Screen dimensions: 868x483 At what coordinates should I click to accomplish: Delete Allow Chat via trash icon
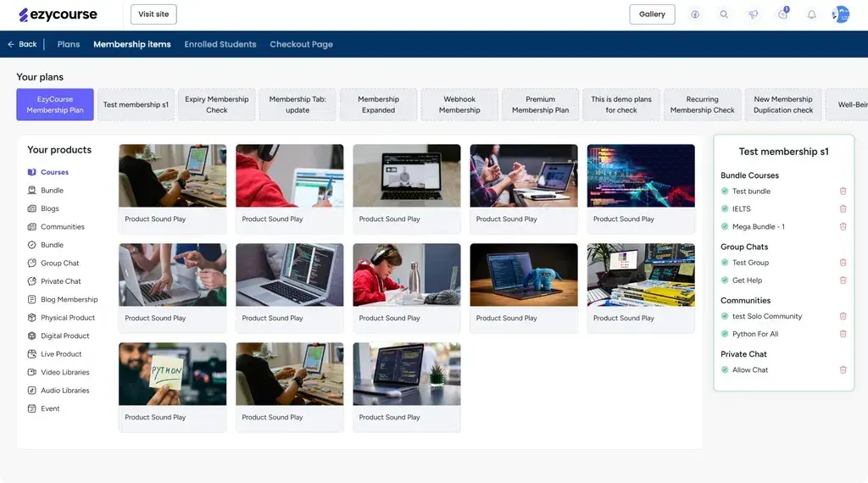(843, 369)
